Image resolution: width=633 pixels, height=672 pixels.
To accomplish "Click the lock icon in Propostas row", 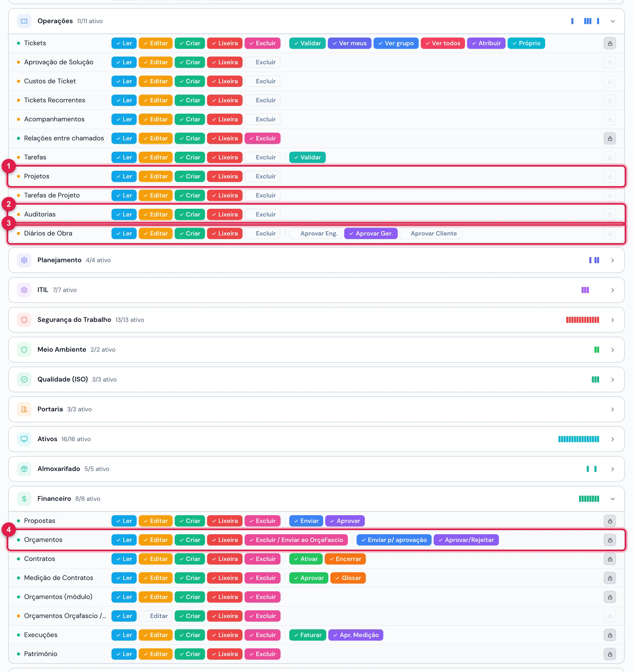I will point(610,521).
